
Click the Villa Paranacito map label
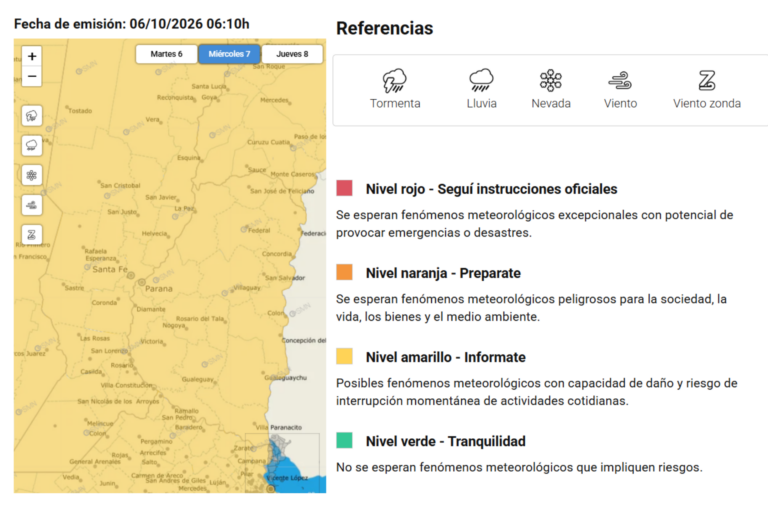279,427
